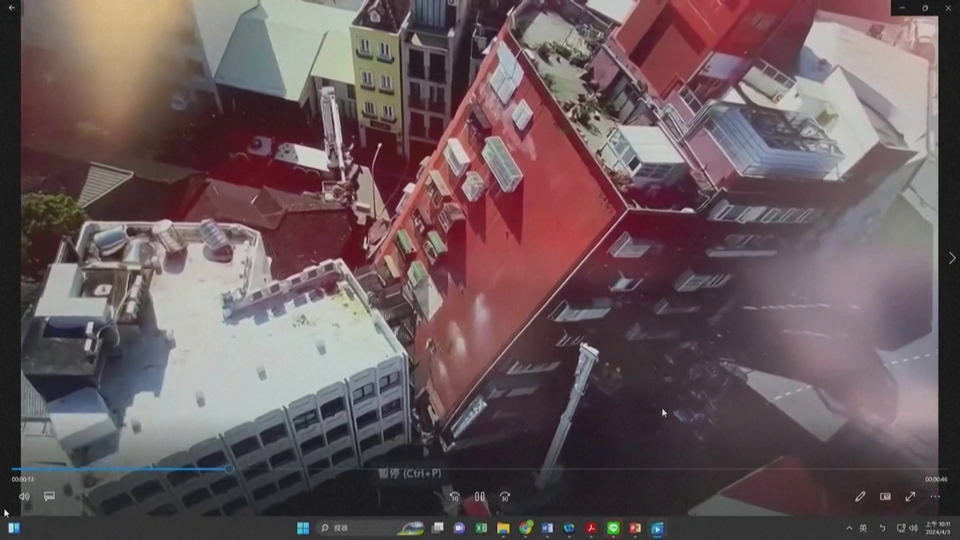Image resolution: width=960 pixels, height=540 pixels.
Task: Open purple chat app on taskbar
Action: pos(459,528)
